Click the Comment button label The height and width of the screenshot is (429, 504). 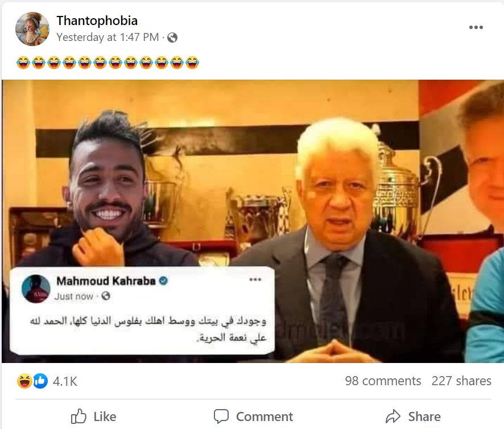click(x=265, y=417)
